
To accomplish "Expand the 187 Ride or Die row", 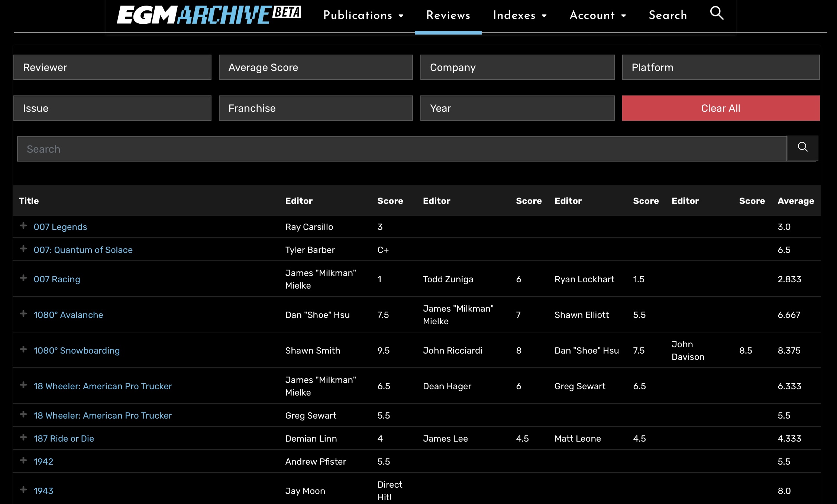I will pyautogui.click(x=23, y=438).
